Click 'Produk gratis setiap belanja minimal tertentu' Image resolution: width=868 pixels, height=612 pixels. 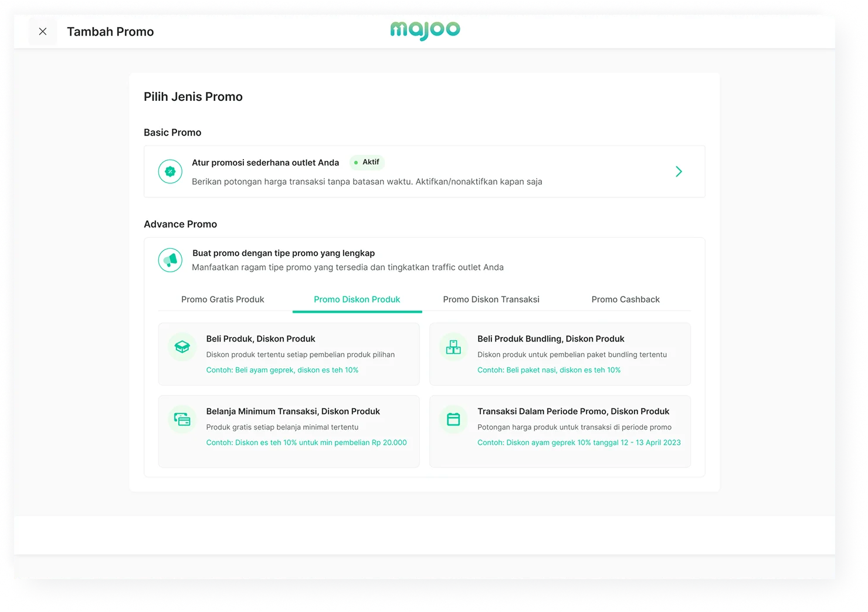pos(282,427)
